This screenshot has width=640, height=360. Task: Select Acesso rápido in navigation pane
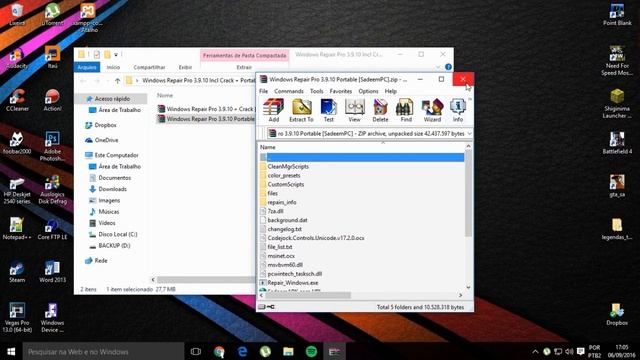tap(111, 99)
